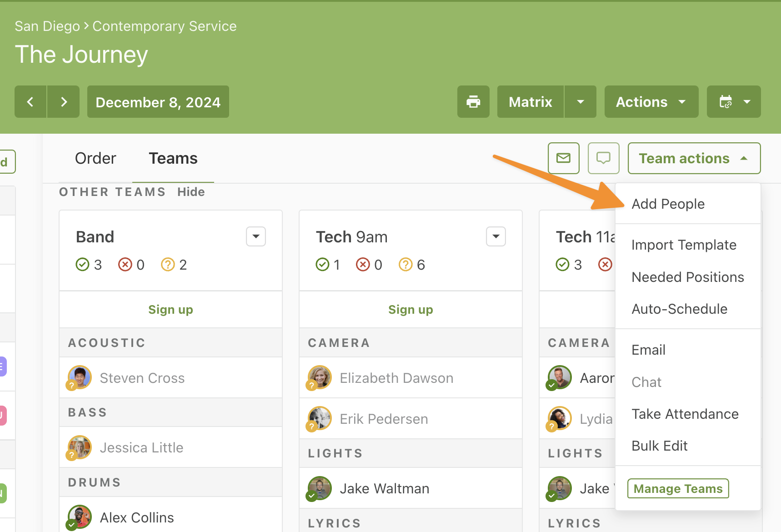This screenshot has height=532, width=781.
Task: Click the Manage Teams button
Action: [678, 489]
